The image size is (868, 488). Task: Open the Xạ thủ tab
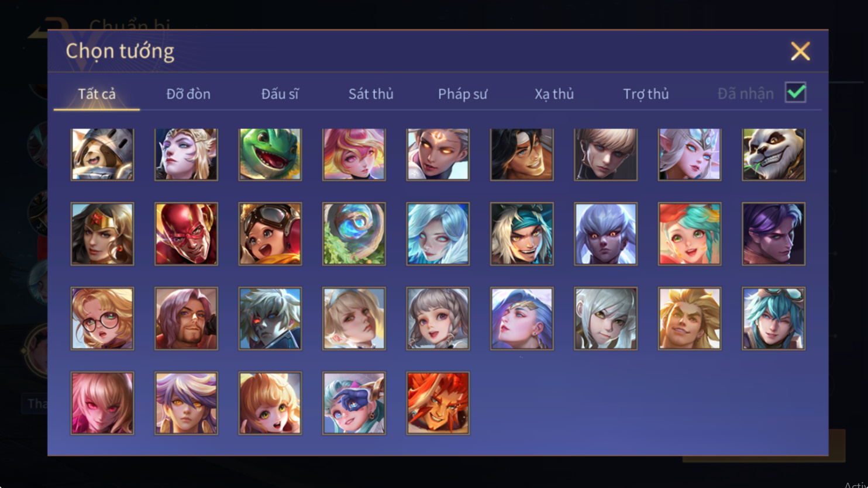(554, 94)
